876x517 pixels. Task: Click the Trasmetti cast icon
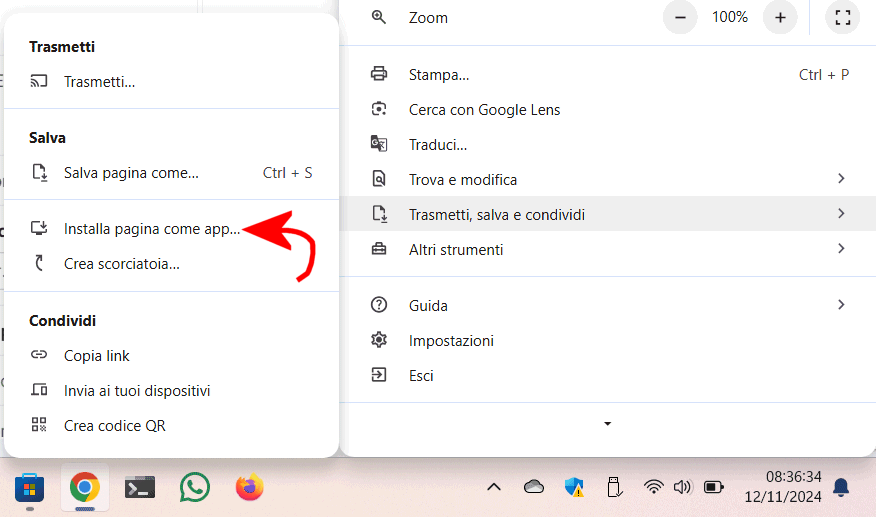(x=39, y=81)
